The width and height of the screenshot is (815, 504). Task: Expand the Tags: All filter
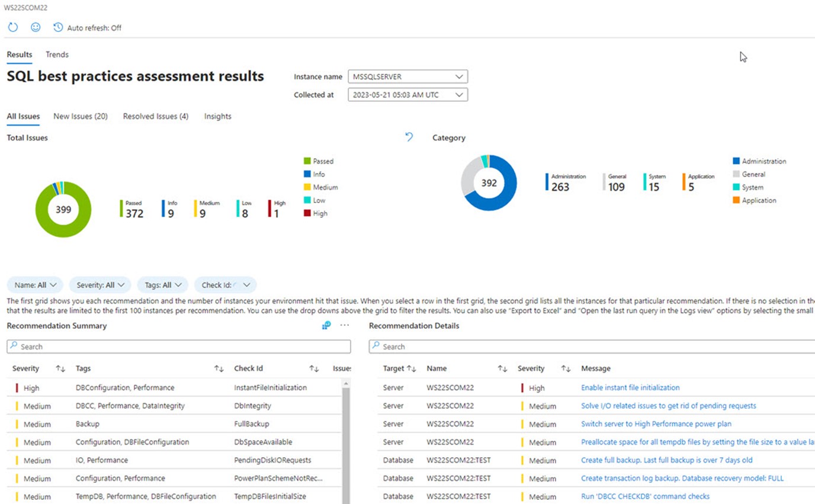pos(162,285)
